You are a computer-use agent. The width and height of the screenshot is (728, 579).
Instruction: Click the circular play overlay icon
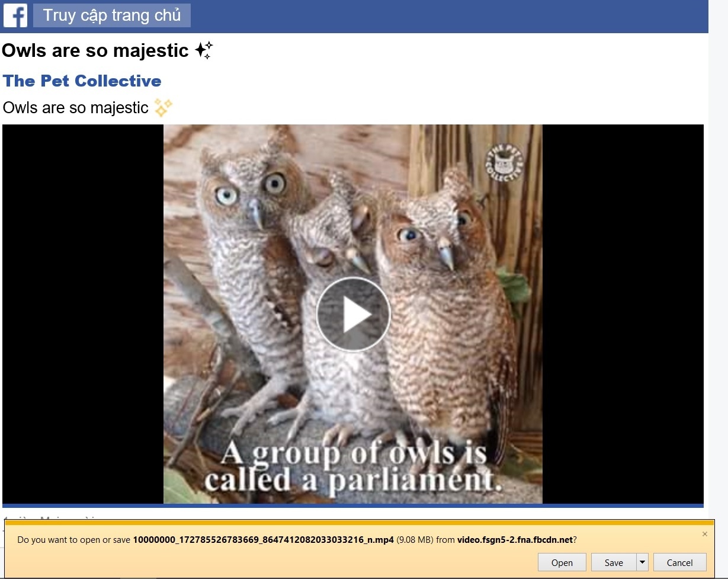click(353, 315)
